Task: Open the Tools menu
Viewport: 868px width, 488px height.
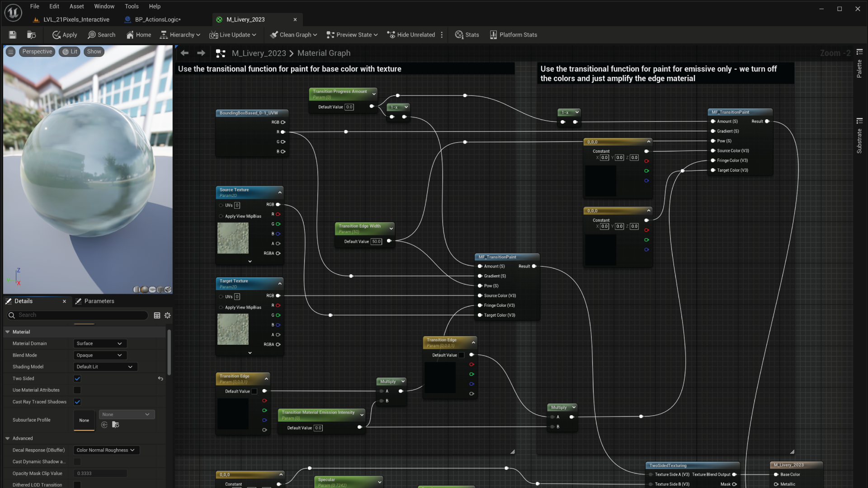Action: [x=132, y=6]
